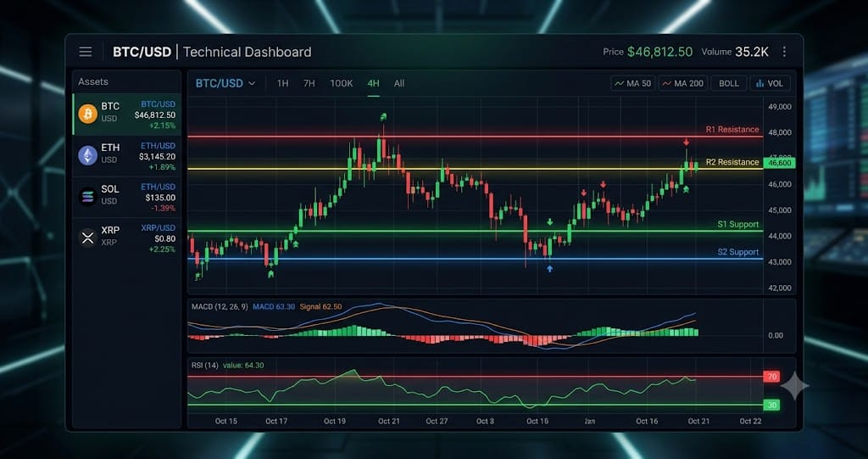The width and height of the screenshot is (868, 459).
Task: Click the header price $46,812.50
Action: coord(659,52)
